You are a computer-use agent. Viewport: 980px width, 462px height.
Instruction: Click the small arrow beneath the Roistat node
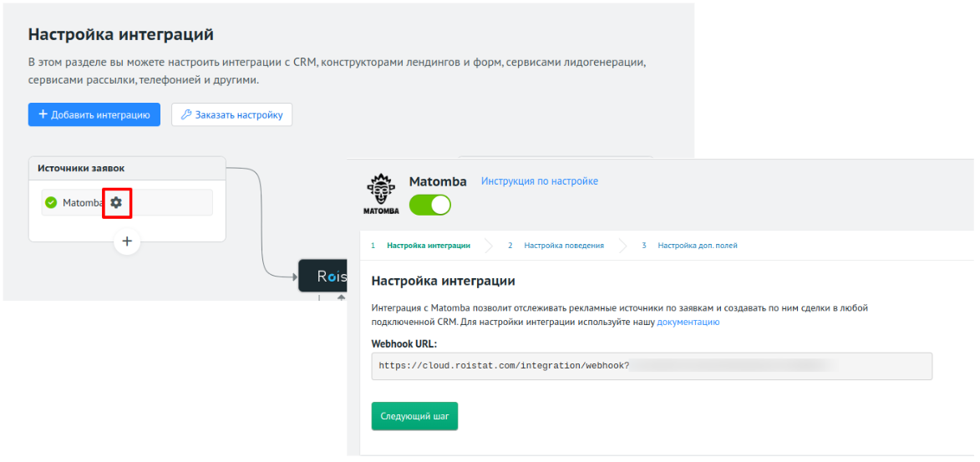pos(340,296)
